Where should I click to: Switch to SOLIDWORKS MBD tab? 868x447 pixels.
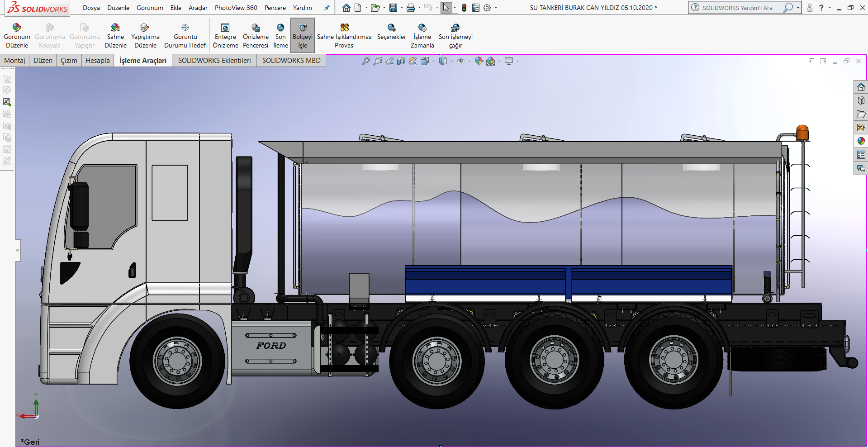(x=291, y=61)
